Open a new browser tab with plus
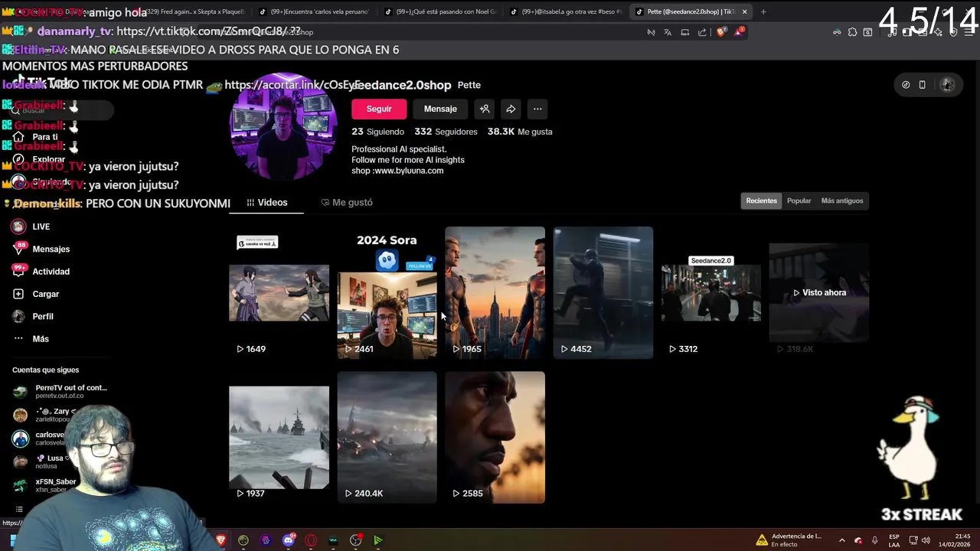 click(x=763, y=11)
